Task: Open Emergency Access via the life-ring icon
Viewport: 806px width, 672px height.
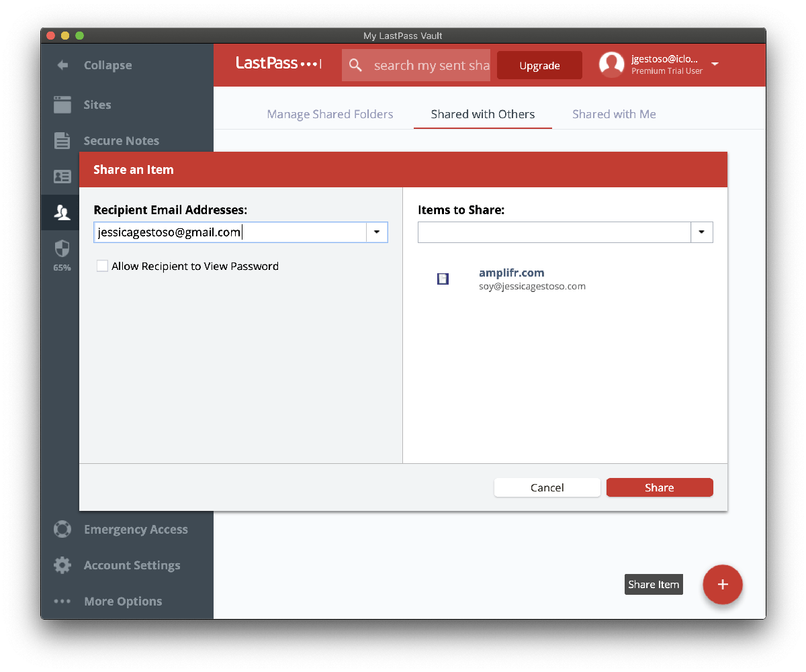Action: (62, 529)
